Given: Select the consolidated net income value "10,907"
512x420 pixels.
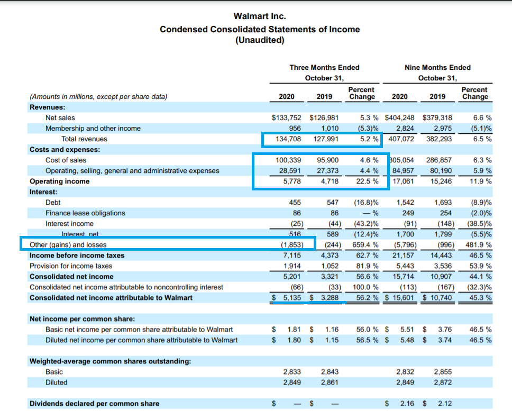Looking at the screenshot, I should click(x=441, y=277).
